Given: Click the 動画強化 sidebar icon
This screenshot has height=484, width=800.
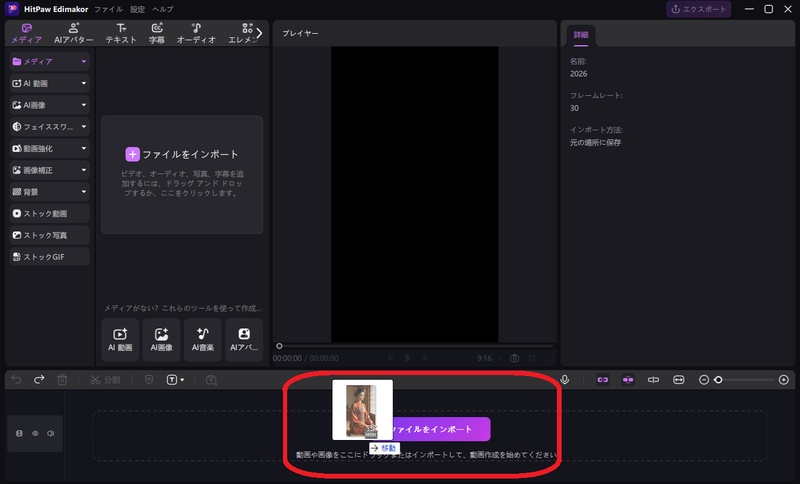Looking at the screenshot, I should (17, 148).
